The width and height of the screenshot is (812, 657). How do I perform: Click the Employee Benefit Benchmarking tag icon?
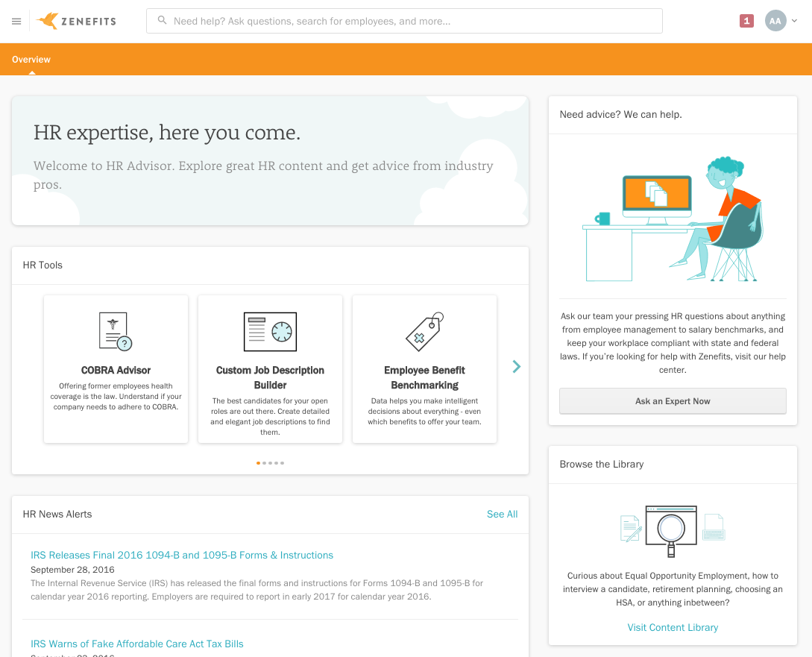424,332
